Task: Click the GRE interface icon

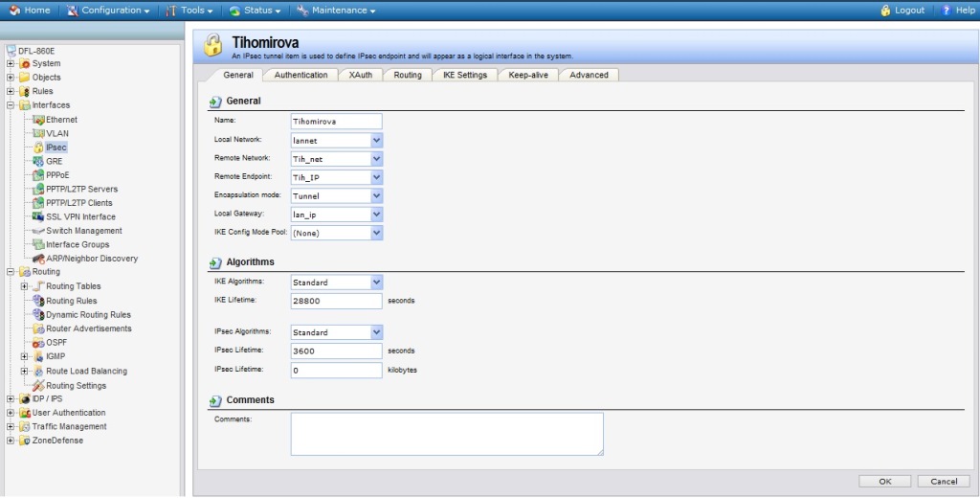Action: (39, 162)
